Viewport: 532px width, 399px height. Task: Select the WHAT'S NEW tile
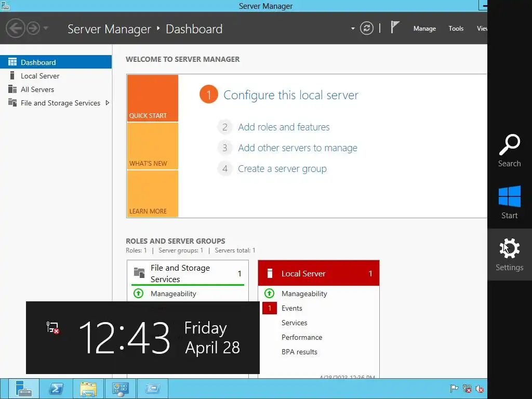tap(153, 146)
